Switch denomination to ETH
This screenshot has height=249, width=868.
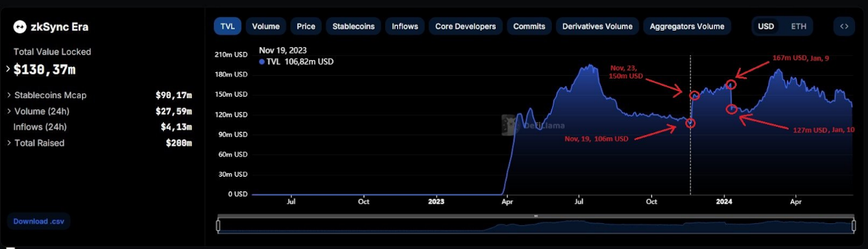[798, 27]
